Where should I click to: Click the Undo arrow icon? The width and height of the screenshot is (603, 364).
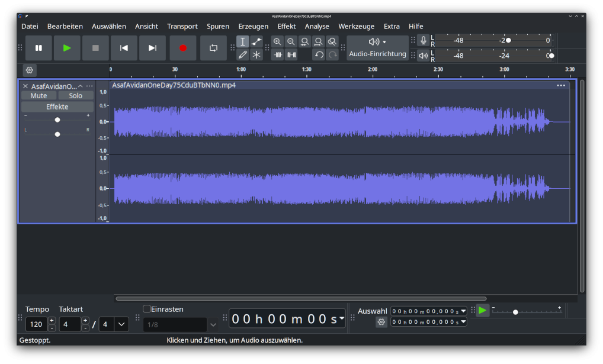click(319, 55)
